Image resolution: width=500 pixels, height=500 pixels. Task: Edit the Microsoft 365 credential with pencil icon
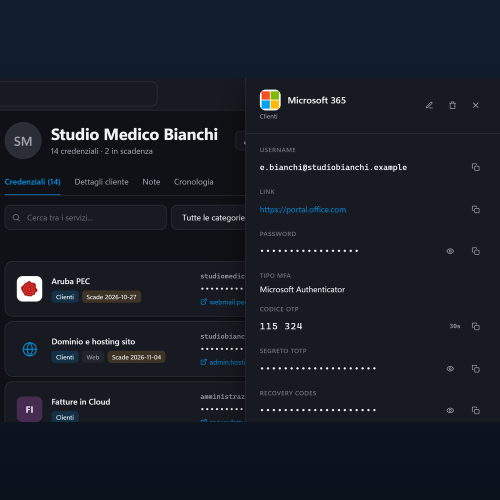(x=429, y=105)
